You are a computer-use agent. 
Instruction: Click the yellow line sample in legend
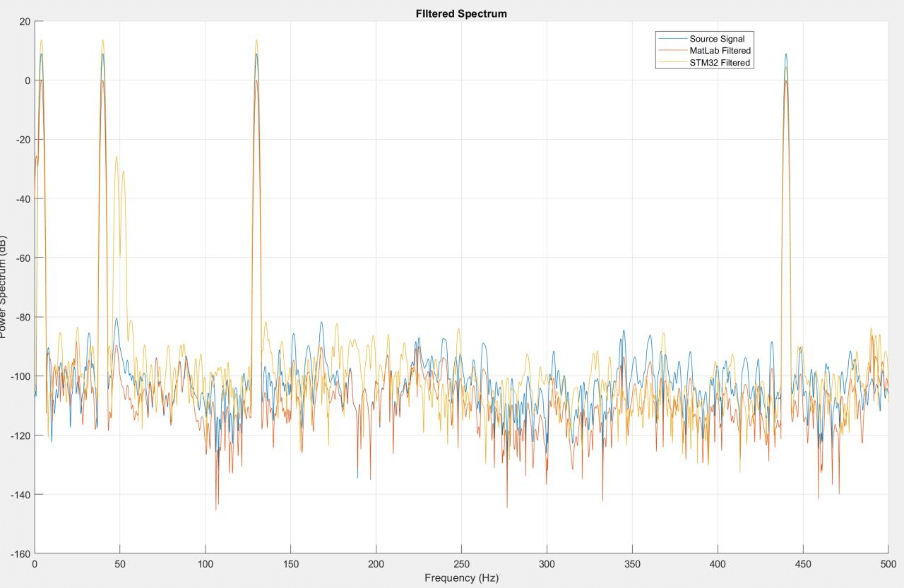click(x=672, y=63)
